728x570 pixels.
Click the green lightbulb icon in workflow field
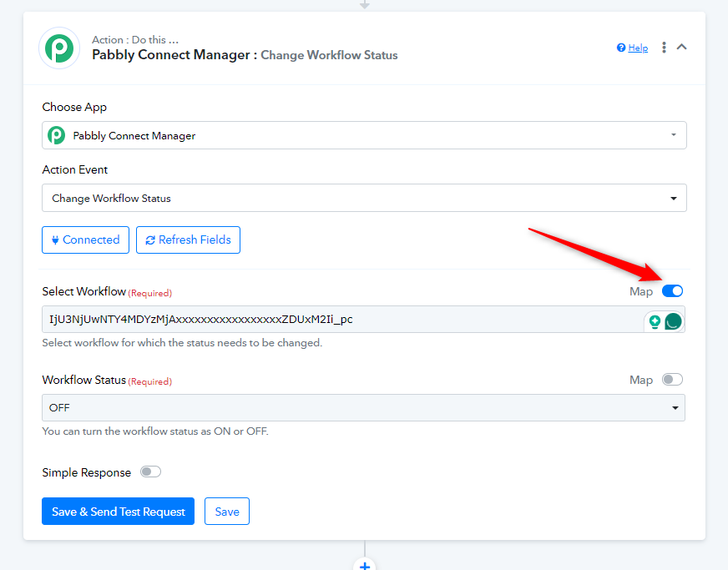(655, 321)
